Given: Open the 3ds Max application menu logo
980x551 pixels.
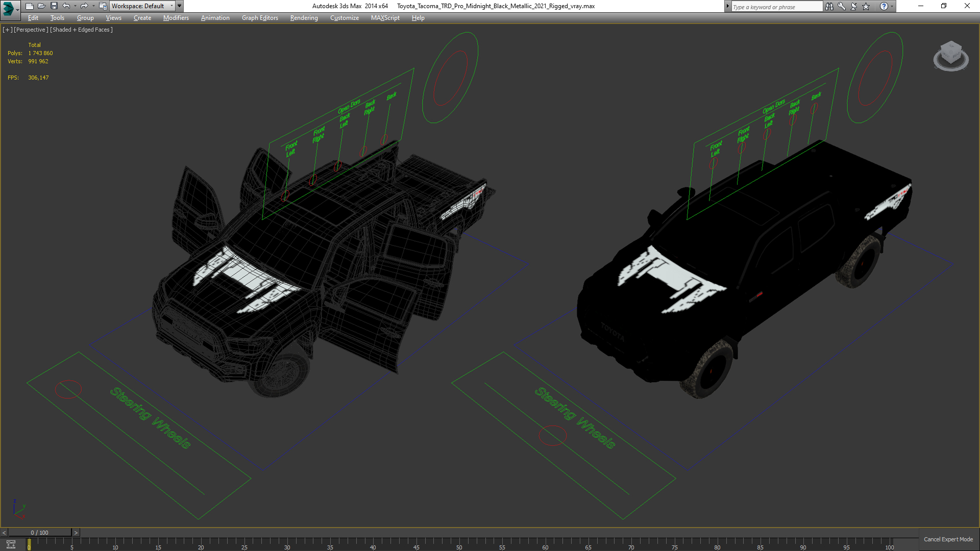Looking at the screenshot, I should pyautogui.click(x=9, y=8).
